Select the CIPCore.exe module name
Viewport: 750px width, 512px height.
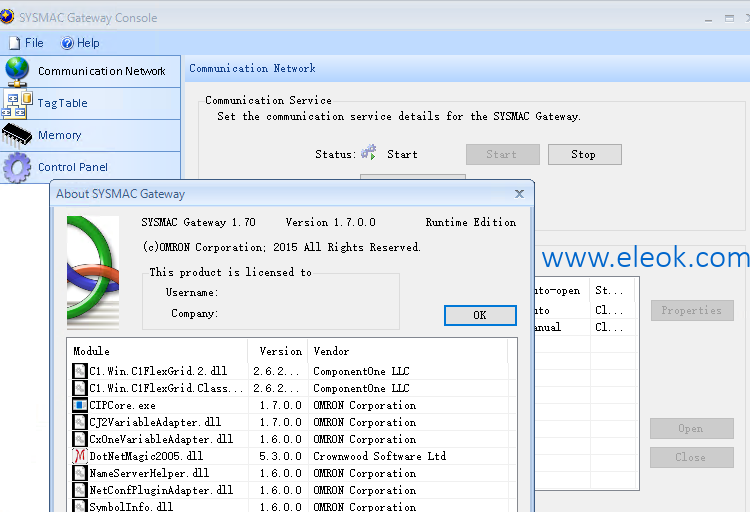122,405
